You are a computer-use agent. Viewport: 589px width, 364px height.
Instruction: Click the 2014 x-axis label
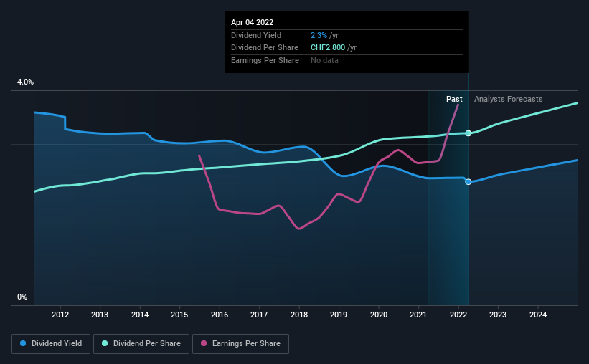140,315
